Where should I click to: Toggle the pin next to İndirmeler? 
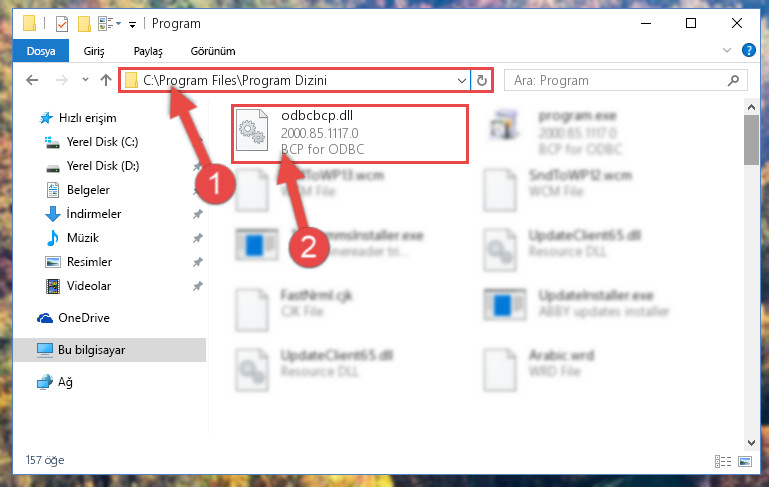click(x=197, y=214)
